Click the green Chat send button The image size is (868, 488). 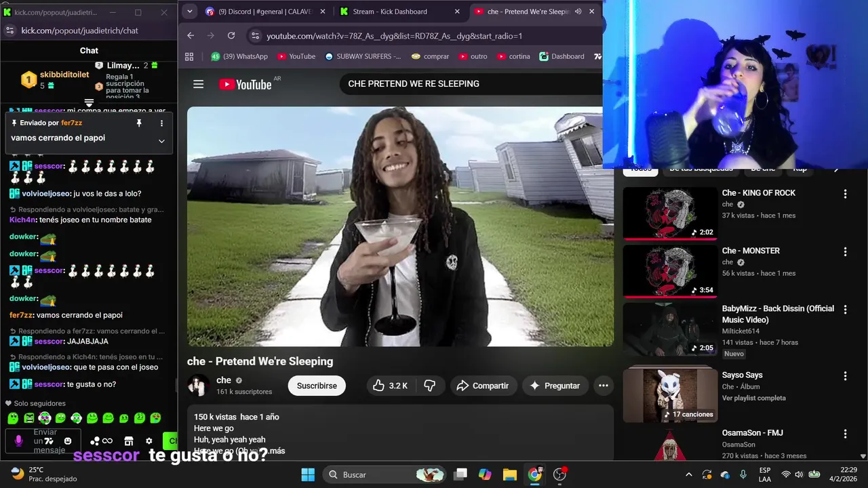tap(170, 441)
